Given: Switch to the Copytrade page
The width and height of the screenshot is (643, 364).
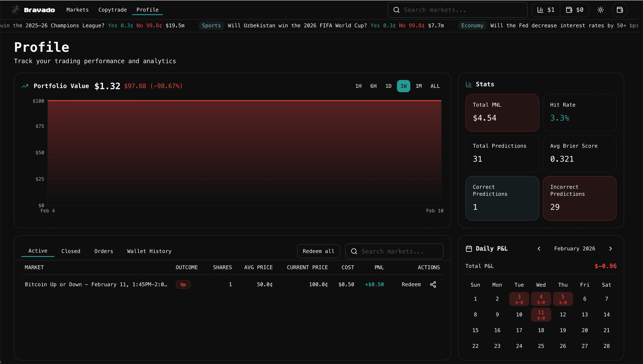Looking at the screenshot, I should click(x=113, y=10).
